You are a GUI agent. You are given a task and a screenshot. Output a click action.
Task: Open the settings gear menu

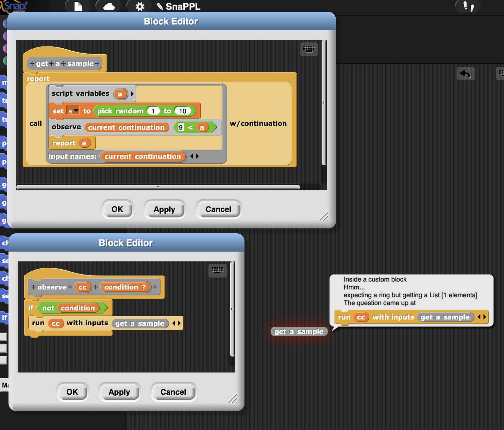click(140, 7)
